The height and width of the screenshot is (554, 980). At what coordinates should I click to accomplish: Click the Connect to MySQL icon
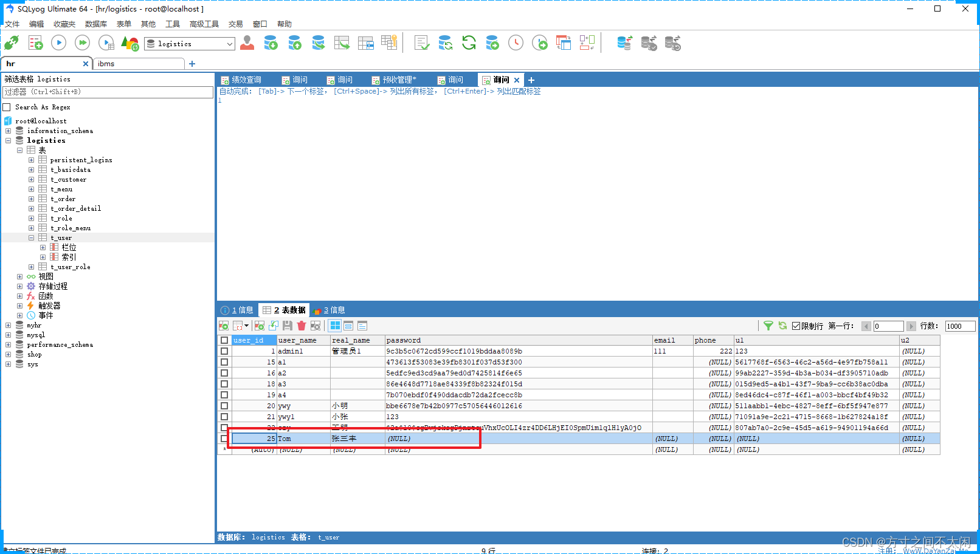(x=11, y=43)
